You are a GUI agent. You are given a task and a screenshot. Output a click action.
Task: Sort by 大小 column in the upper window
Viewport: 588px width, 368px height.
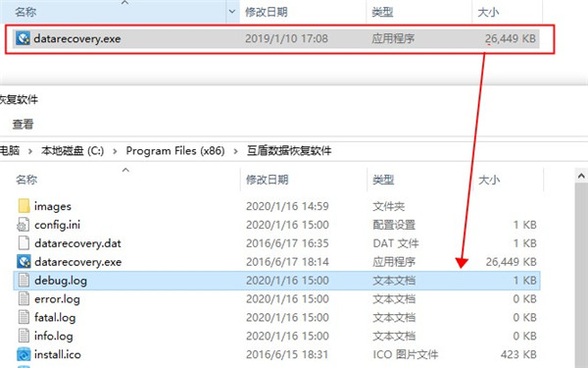(488, 12)
